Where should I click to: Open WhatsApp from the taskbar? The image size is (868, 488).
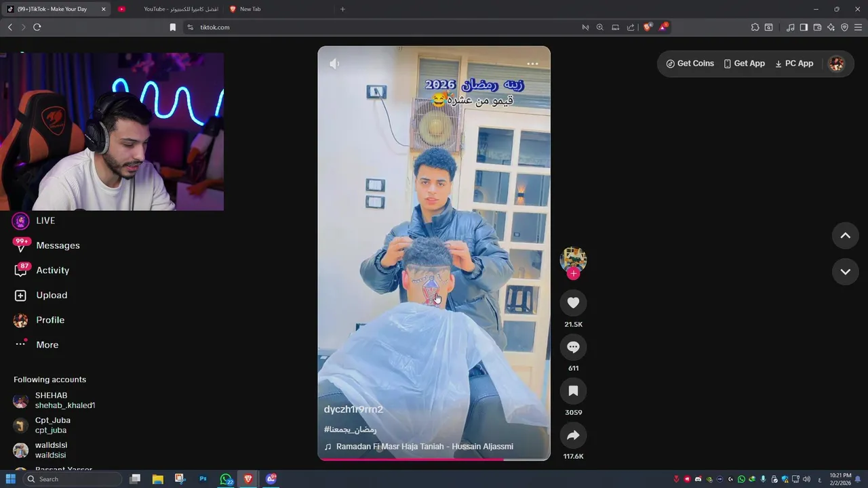pos(226,479)
